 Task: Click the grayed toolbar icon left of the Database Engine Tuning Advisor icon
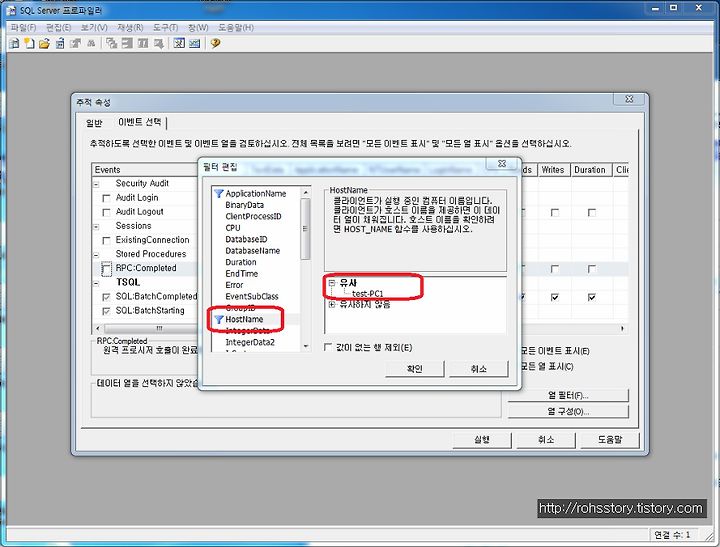coord(159,44)
